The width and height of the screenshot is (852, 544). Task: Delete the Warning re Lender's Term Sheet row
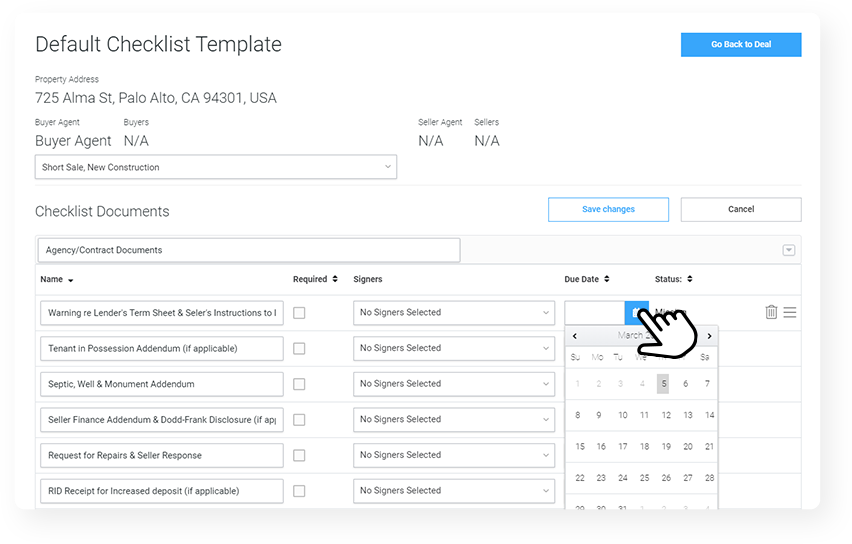coord(771,312)
